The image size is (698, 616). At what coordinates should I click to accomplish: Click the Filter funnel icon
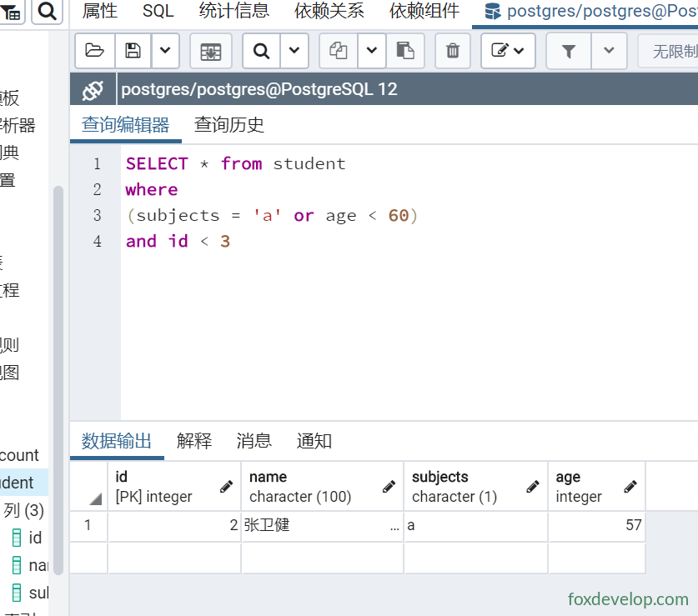569,51
